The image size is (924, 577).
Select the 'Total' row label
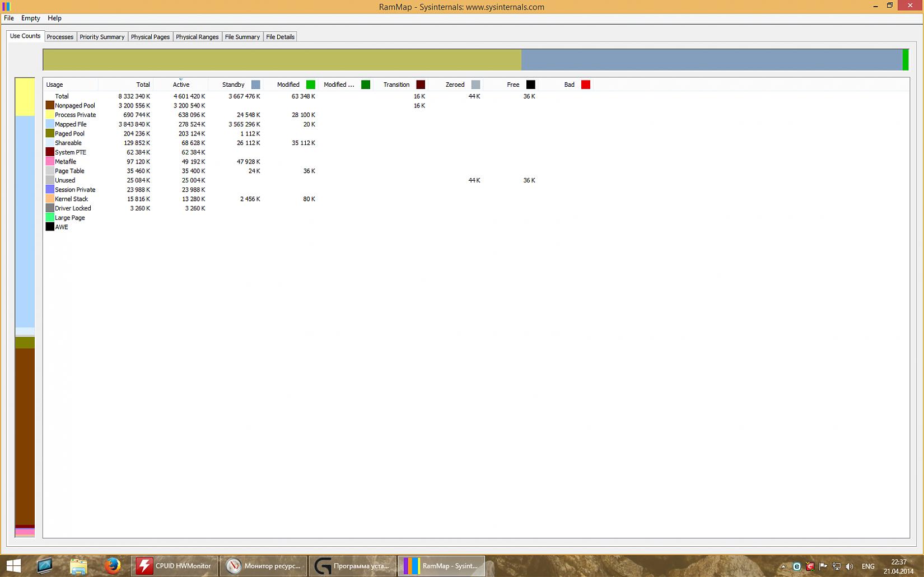(62, 96)
